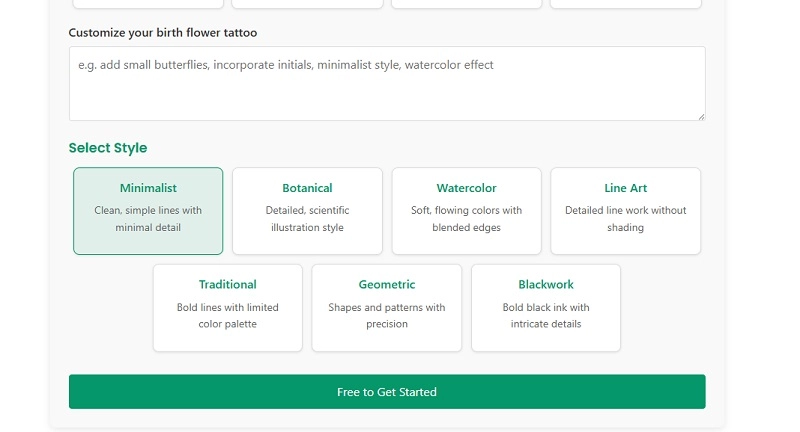
Task: Focus the birth flower customization text area
Action: (x=387, y=95)
